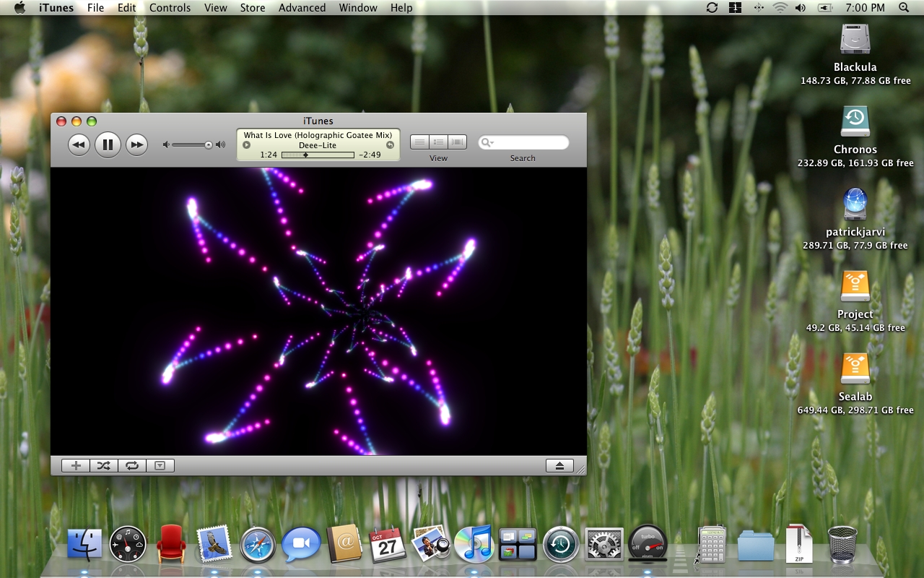Skip forward to the next track
This screenshot has width=924, height=578.
[x=136, y=144]
